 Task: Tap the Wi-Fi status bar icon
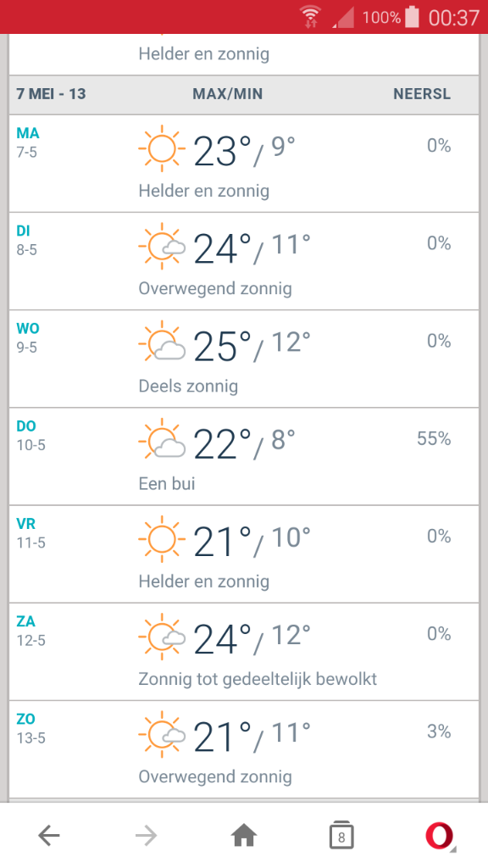[x=311, y=17]
